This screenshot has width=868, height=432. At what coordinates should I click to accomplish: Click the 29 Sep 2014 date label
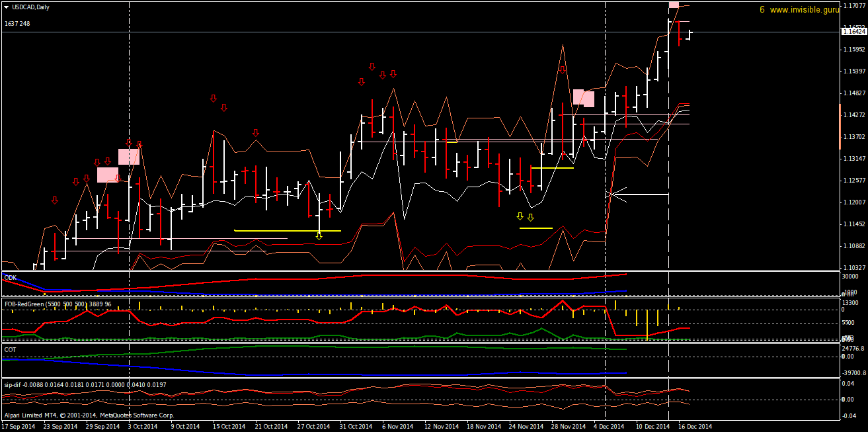pos(102,427)
